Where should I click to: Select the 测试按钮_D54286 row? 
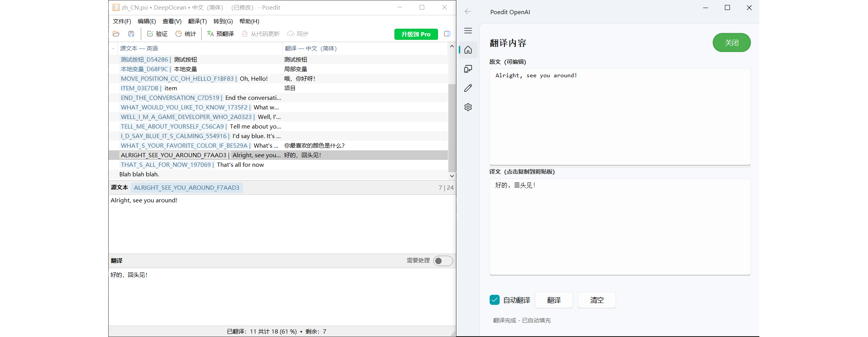point(278,59)
